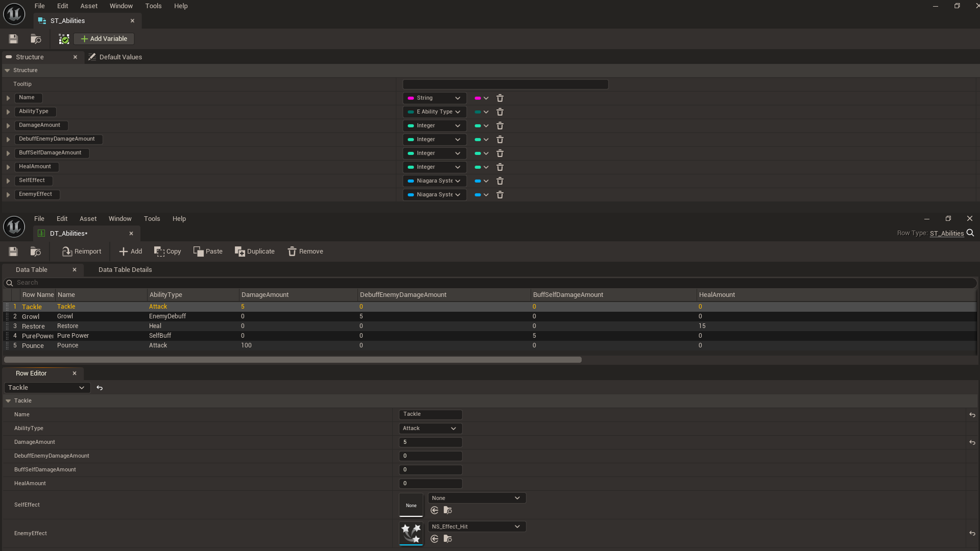Open the Data Table Details tab
The width and height of the screenshot is (980, 551).
point(125,270)
